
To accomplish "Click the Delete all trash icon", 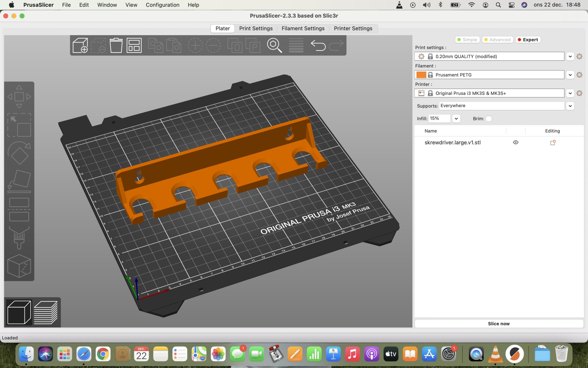I will point(116,45).
